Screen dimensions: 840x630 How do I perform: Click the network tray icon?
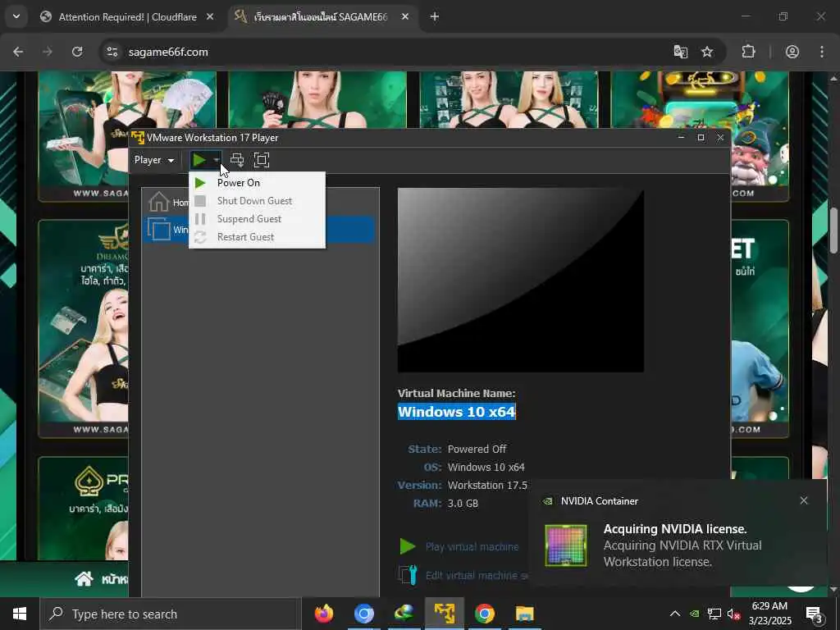tap(714, 614)
